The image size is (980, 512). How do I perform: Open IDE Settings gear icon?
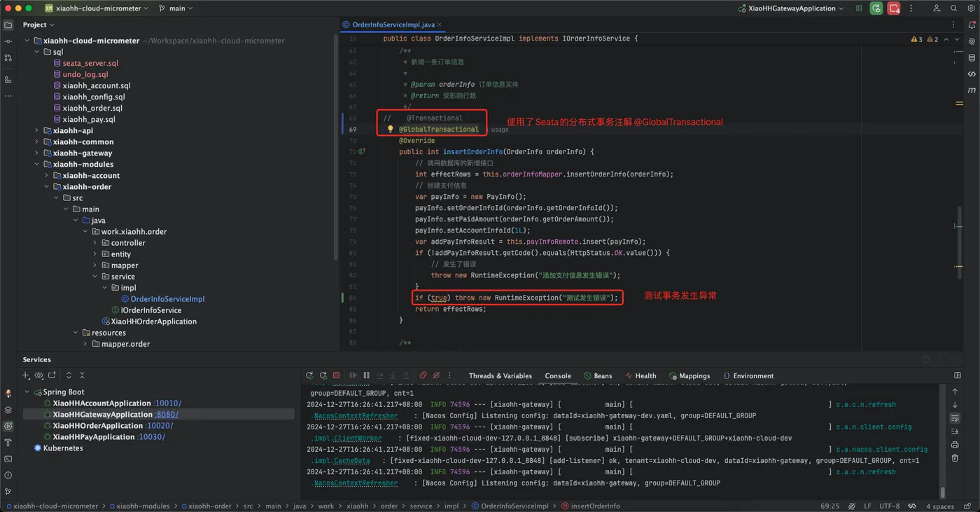click(969, 8)
